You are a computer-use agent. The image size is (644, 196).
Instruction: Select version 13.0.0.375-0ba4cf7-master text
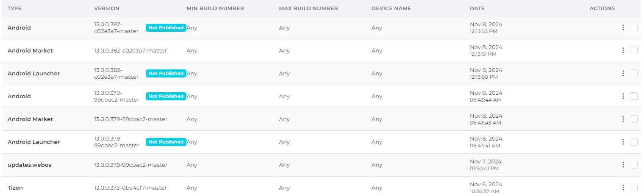(x=130, y=188)
